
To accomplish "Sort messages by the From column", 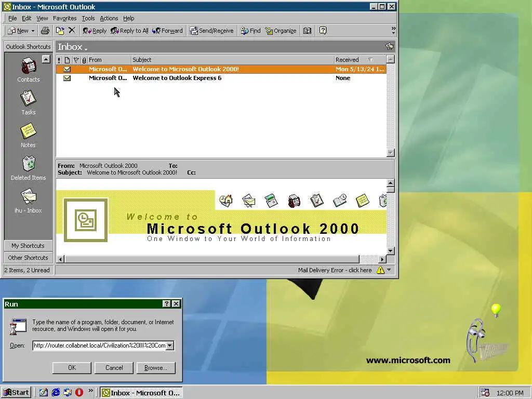I will [x=109, y=60].
